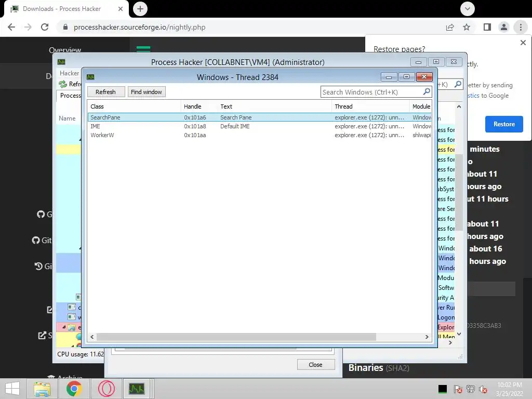Screen dimensions: 532x399
Task: Click handle value 0x101a8
Action: click(195, 126)
